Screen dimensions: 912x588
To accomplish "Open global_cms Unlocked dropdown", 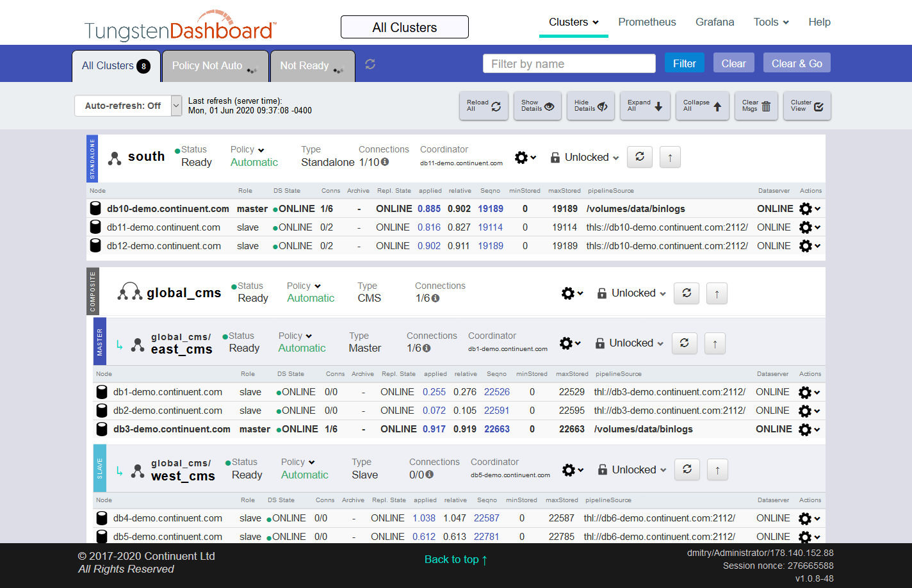I will coord(632,293).
